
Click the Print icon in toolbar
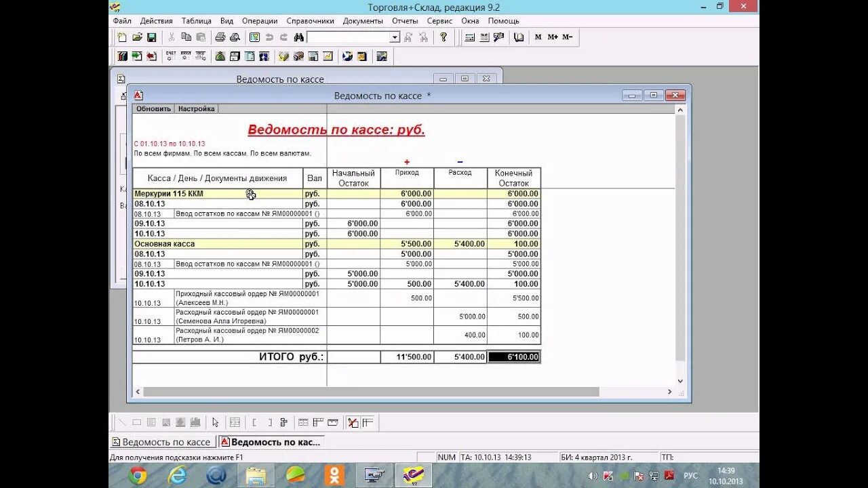pyautogui.click(x=220, y=37)
